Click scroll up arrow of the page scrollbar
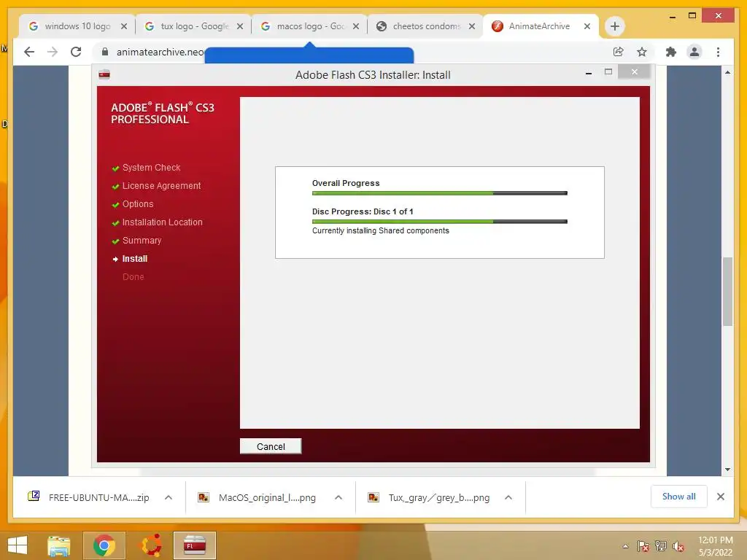 tap(727, 72)
